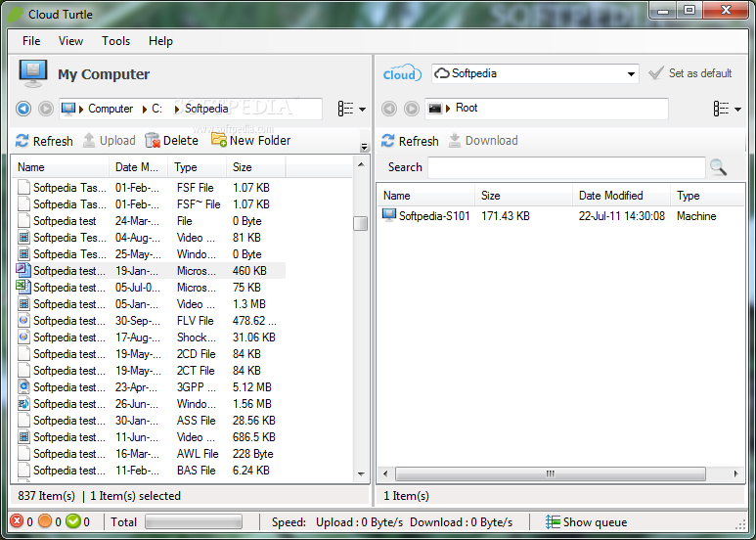Expand the Computer breadcrumb arrow
Viewport: 756px width, 540px height.
81,109
